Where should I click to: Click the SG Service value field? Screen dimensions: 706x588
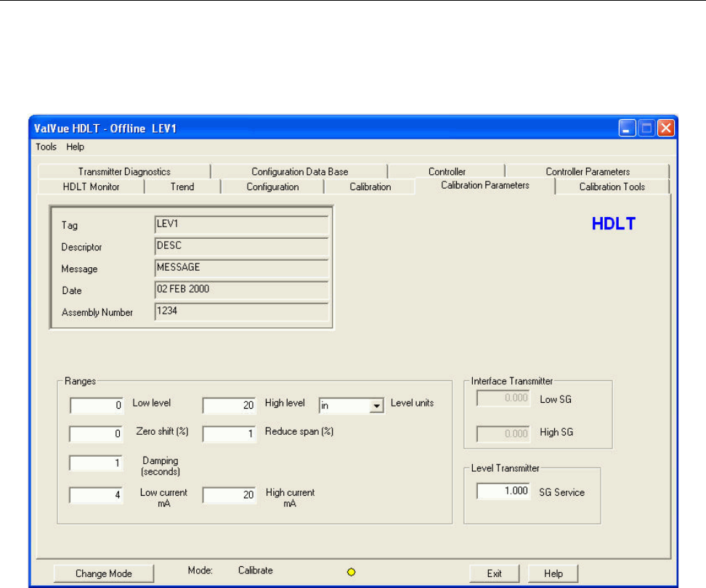pyautogui.click(x=503, y=491)
